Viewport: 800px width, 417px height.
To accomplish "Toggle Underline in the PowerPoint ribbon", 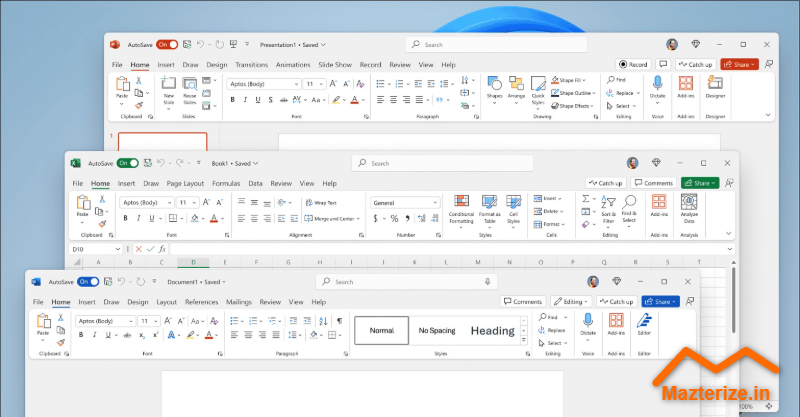I will [258, 100].
